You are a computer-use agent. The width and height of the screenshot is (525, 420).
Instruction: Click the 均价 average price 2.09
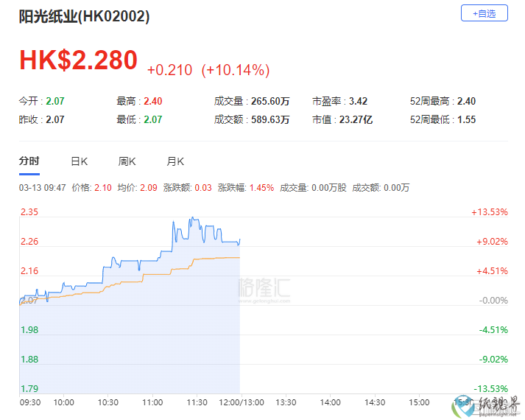coord(148,188)
